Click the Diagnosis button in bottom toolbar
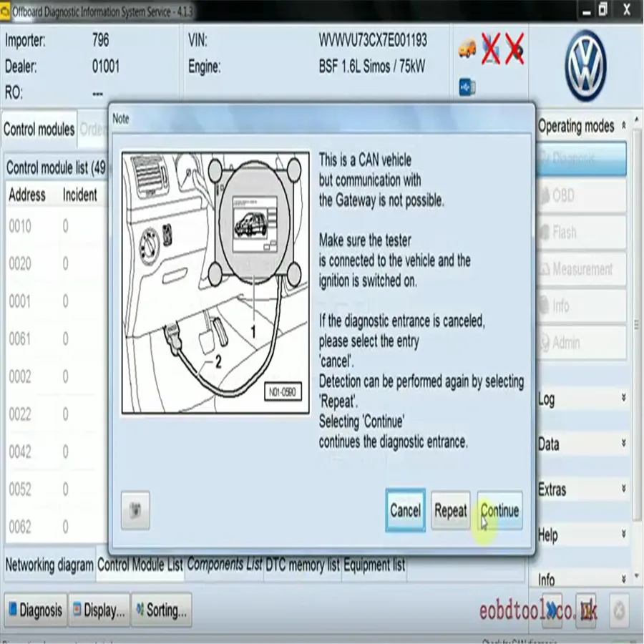This screenshot has width=644, height=644. coord(35,610)
